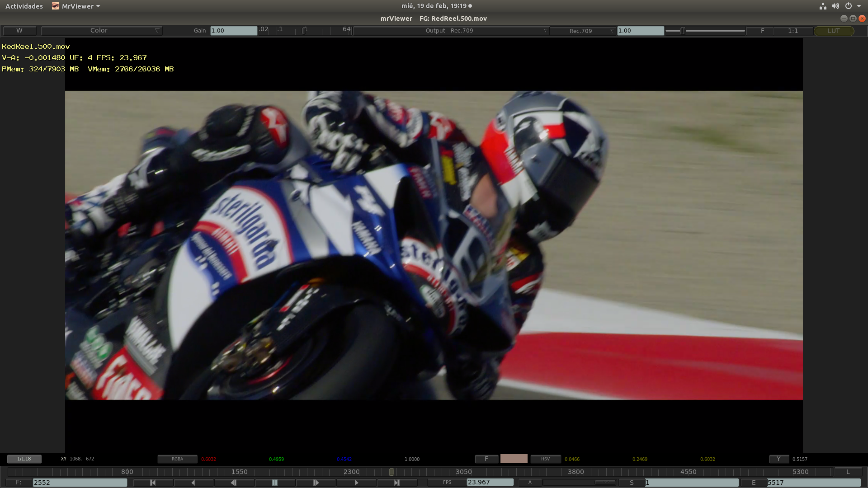The height and width of the screenshot is (488, 868).
Task: Click the pixel color swatch
Action: [514, 459]
